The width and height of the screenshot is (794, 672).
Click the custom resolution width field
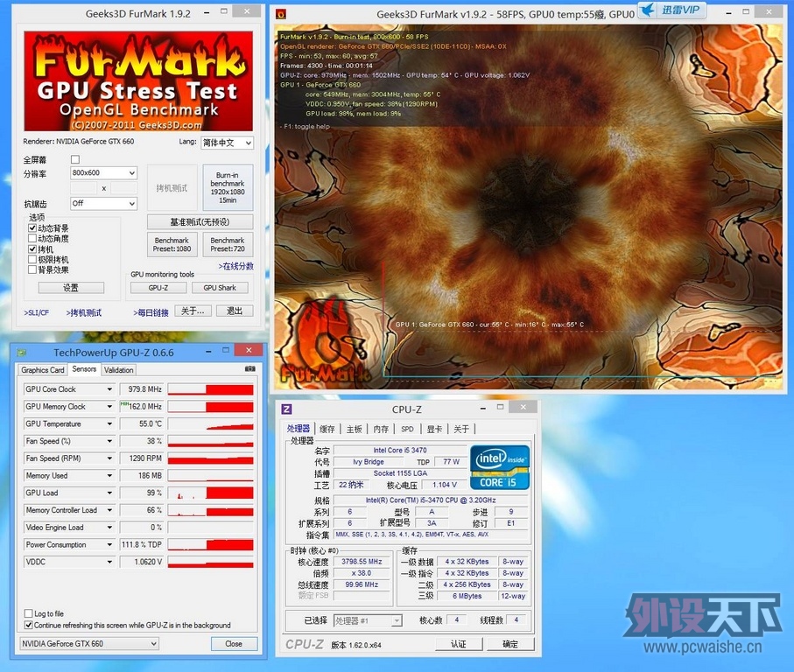coord(83,188)
